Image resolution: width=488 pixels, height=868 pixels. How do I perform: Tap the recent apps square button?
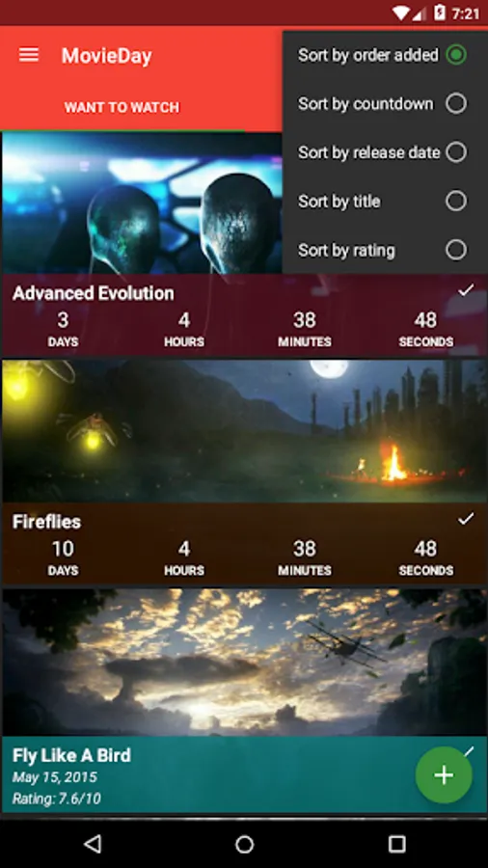(396, 844)
